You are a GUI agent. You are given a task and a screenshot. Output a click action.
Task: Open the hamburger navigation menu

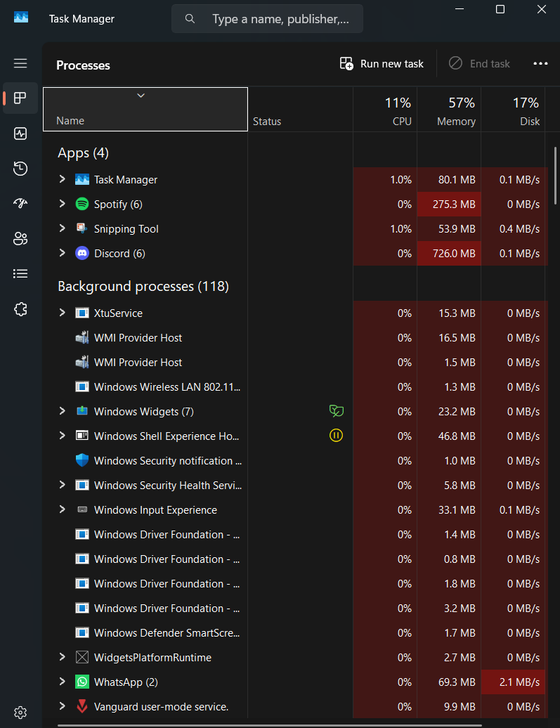(x=20, y=63)
